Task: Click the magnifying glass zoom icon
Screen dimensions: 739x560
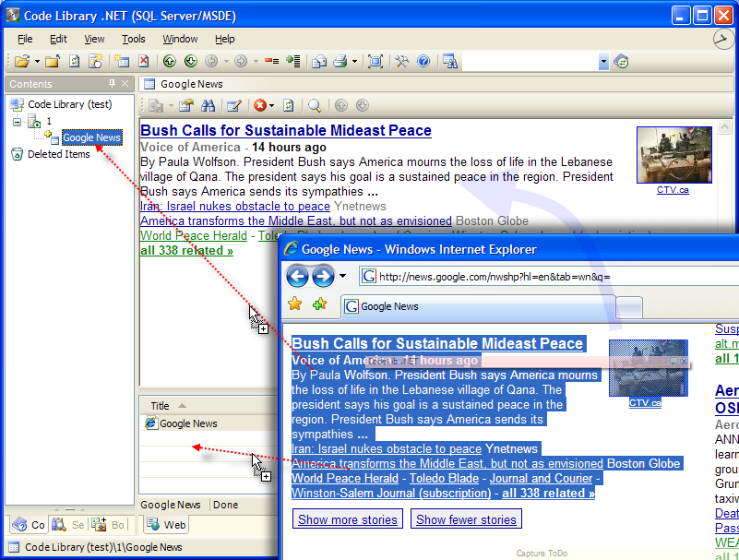Action: pos(315,105)
